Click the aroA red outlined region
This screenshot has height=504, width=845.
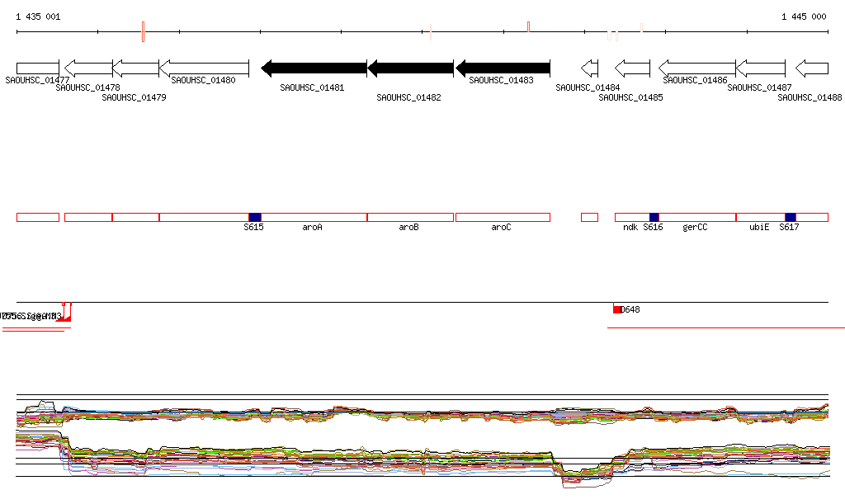[x=314, y=218]
